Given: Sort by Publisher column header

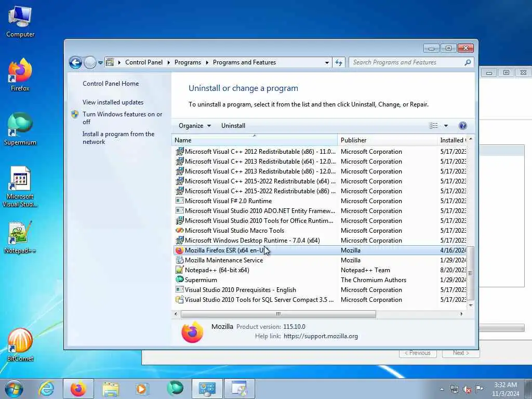Looking at the screenshot, I should (x=387, y=140).
